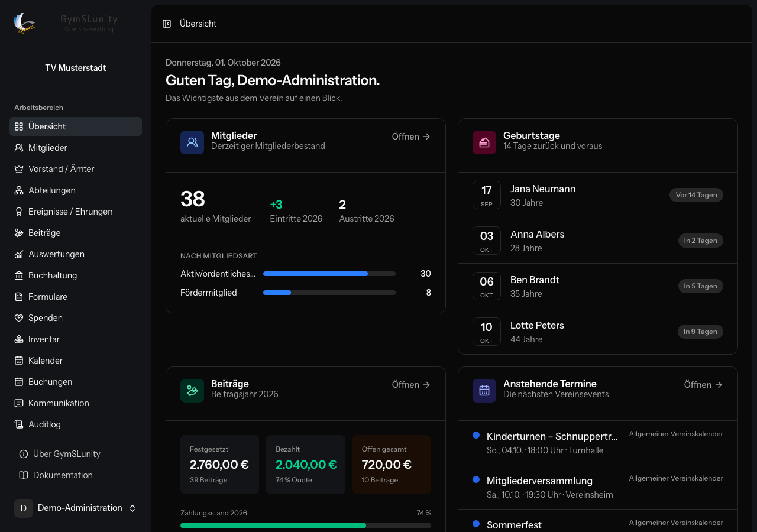Click Öffnen on the Mitglieder card

411,137
